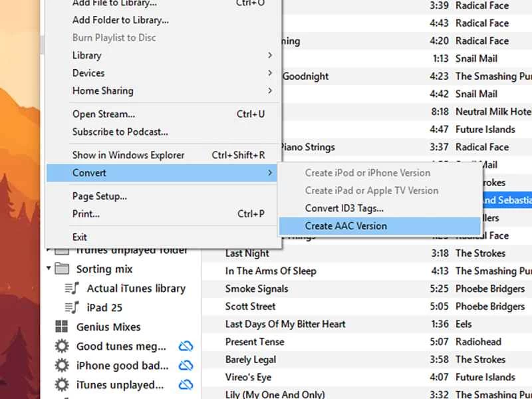Viewport: 532px width, 399px height.
Task: Collapse the Sorting mix folder
Action: coord(48,269)
